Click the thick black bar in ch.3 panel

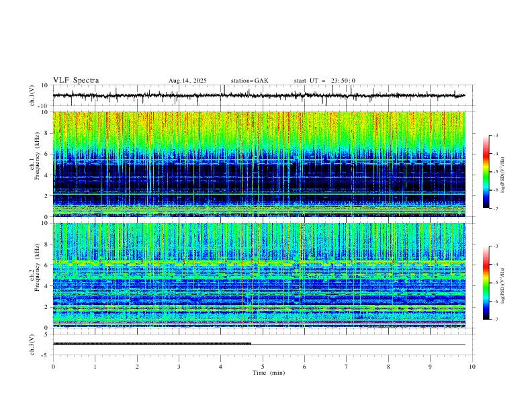[152, 344]
